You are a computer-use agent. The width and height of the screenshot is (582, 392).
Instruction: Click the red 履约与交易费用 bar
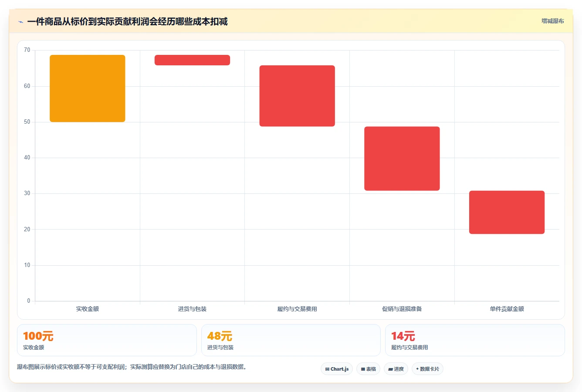click(297, 96)
